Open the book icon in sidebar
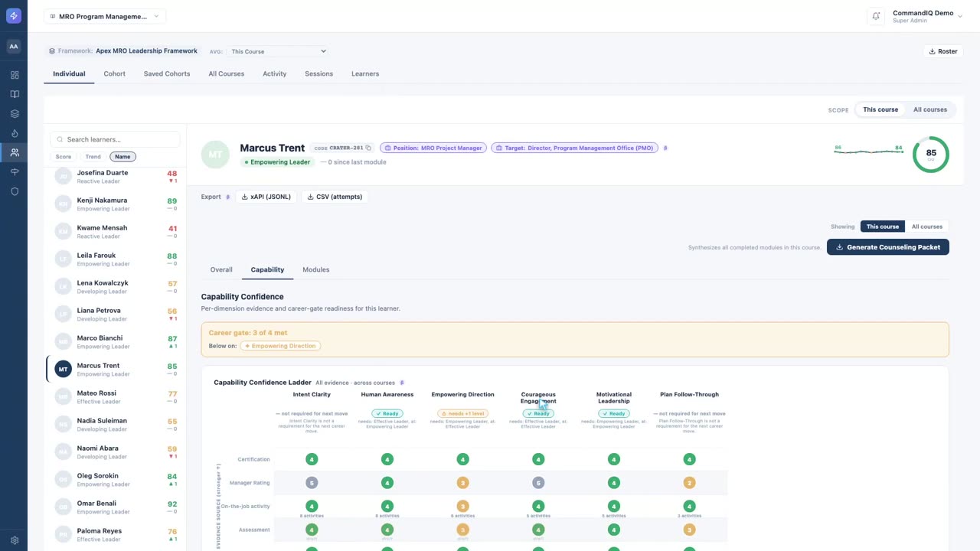The width and height of the screenshot is (980, 551). 14,95
